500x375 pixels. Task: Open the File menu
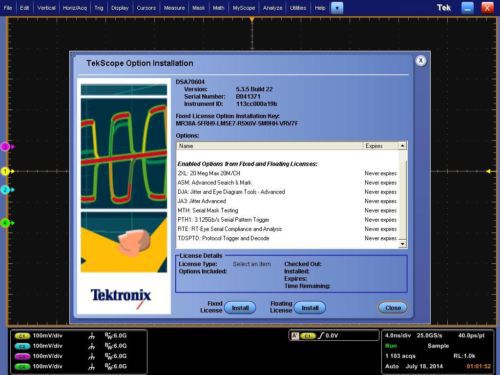pos(8,8)
